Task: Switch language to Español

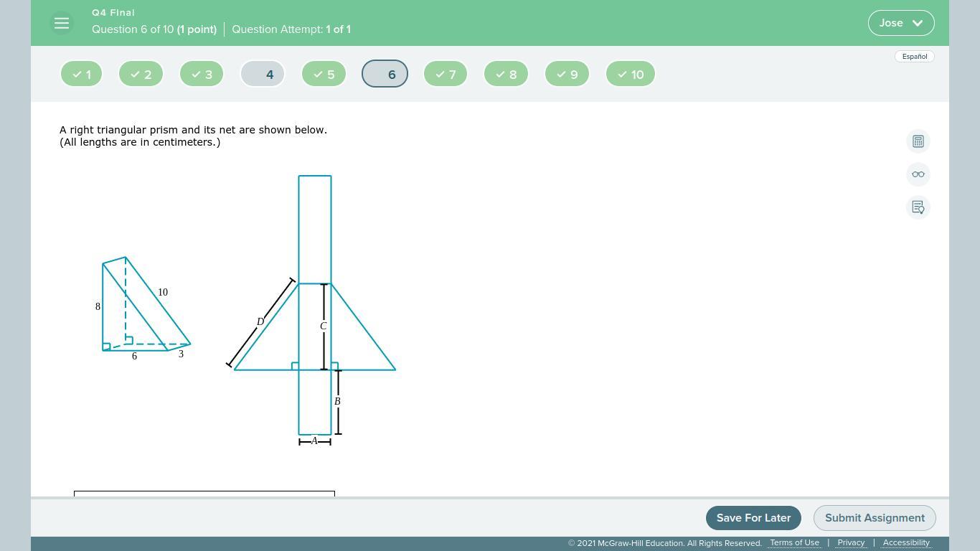Action: tap(915, 57)
